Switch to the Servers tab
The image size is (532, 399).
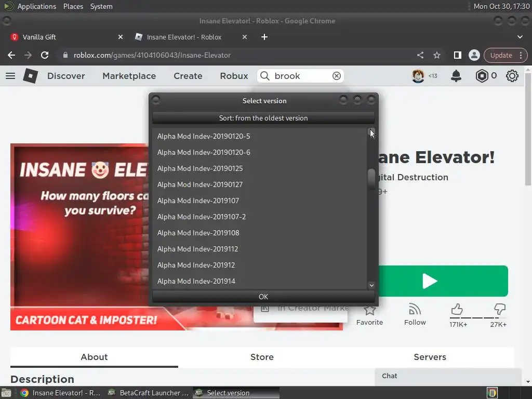(430, 357)
